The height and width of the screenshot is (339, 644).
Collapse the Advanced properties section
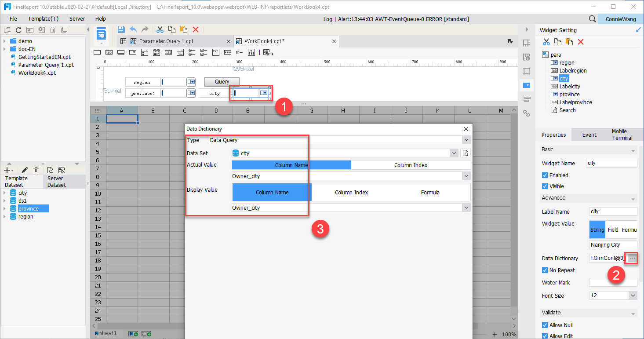tap(634, 199)
